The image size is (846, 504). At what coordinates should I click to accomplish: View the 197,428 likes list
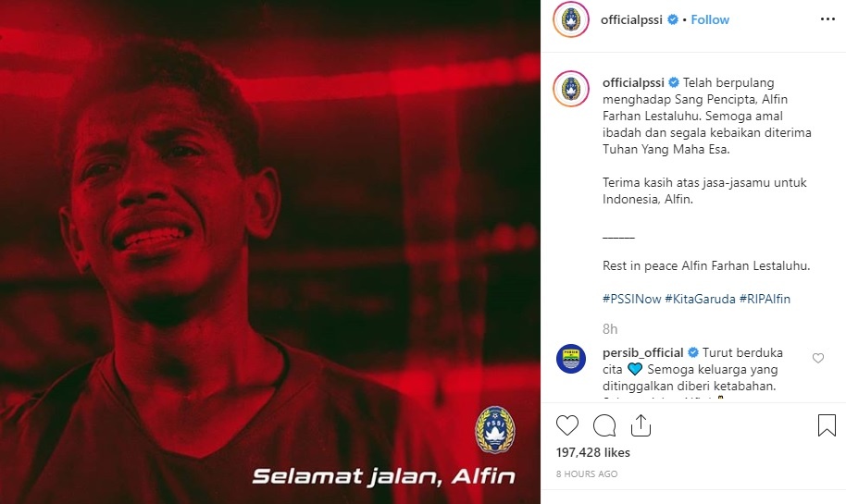(593, 452)
